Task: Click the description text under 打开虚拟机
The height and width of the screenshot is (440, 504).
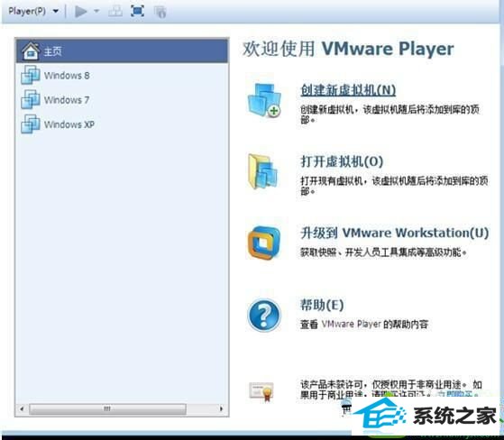Action: point(394,186)
